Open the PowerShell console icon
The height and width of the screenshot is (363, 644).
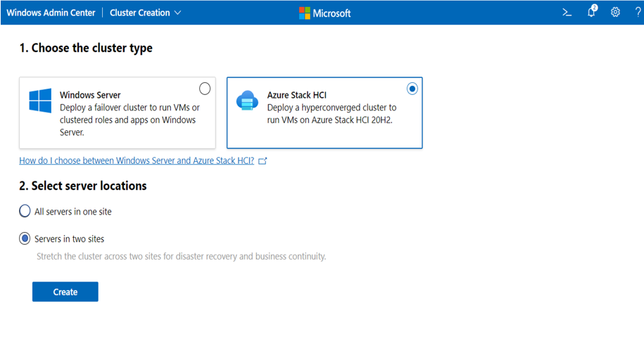[x=567, y=13]
